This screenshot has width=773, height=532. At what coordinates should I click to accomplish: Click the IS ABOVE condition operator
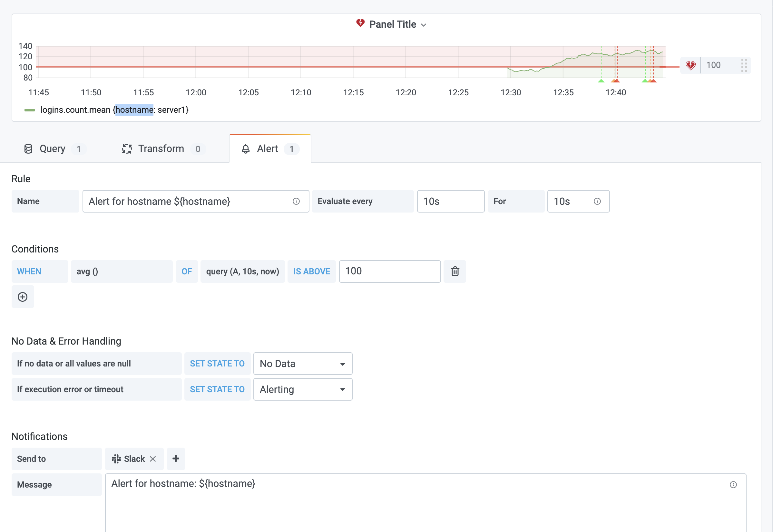click(311, 271)
